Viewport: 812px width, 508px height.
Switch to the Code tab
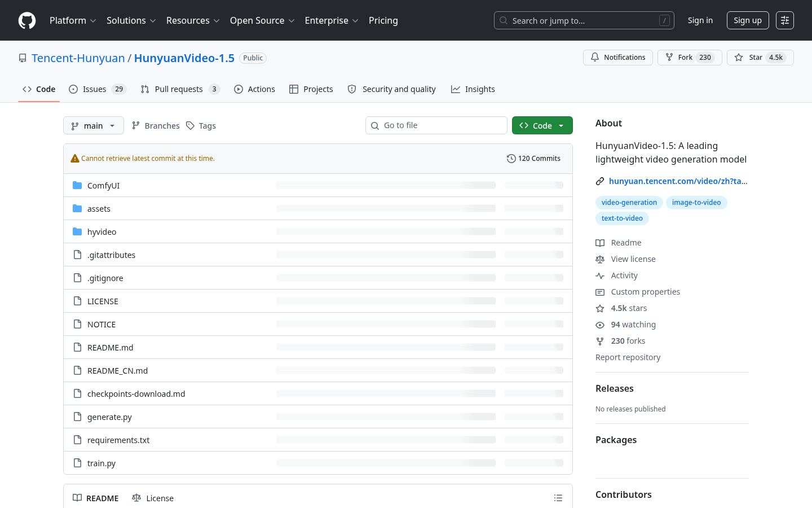39,89
